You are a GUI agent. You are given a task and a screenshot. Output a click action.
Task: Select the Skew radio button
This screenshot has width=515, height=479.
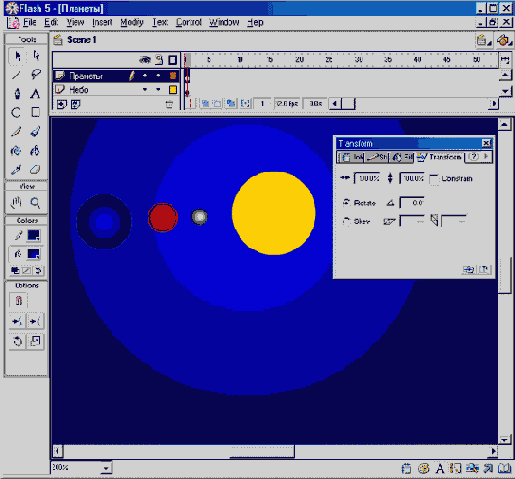[x=347, y=221]
